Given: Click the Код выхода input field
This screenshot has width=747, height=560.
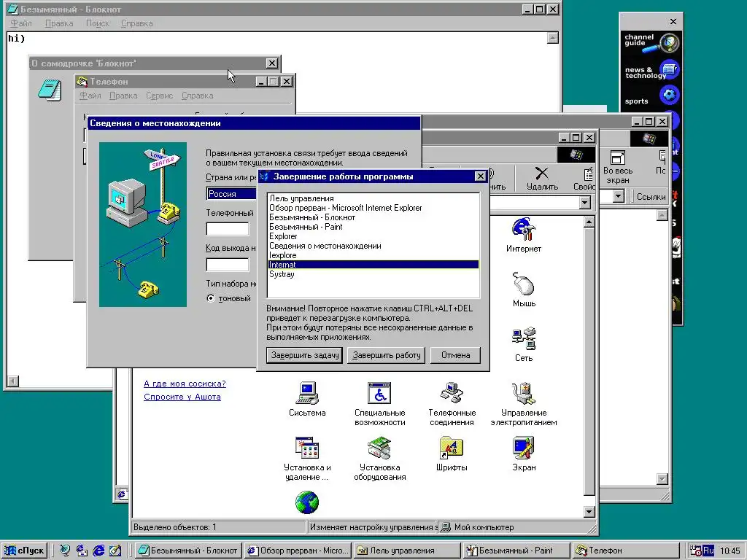Looking at the screenshot, I should 228,264.
